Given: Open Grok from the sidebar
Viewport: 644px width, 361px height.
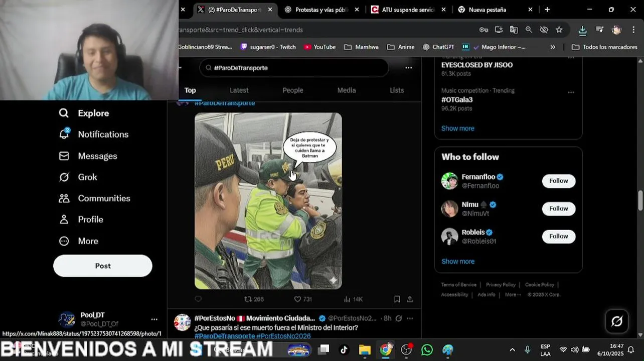Looking at the screenshot, I should coord(78,177).
